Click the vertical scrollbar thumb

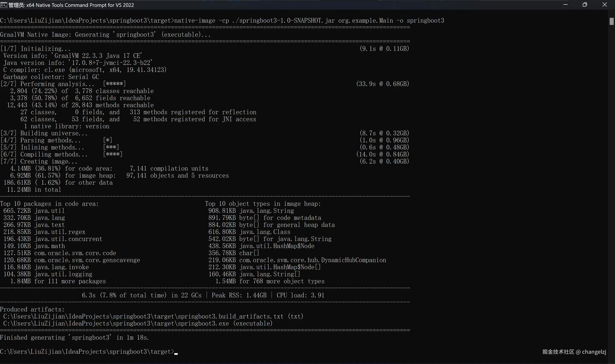611,21
